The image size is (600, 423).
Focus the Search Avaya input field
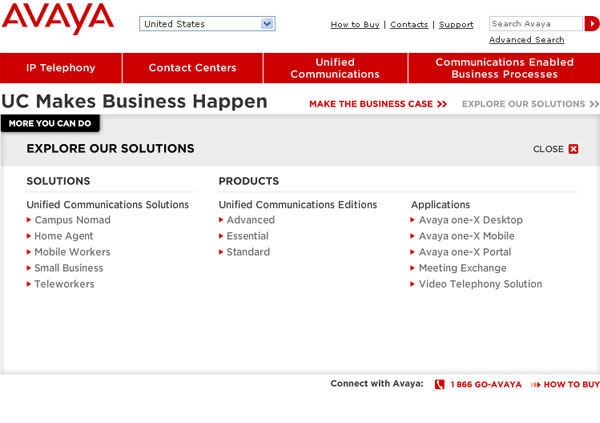click(535, 24)
